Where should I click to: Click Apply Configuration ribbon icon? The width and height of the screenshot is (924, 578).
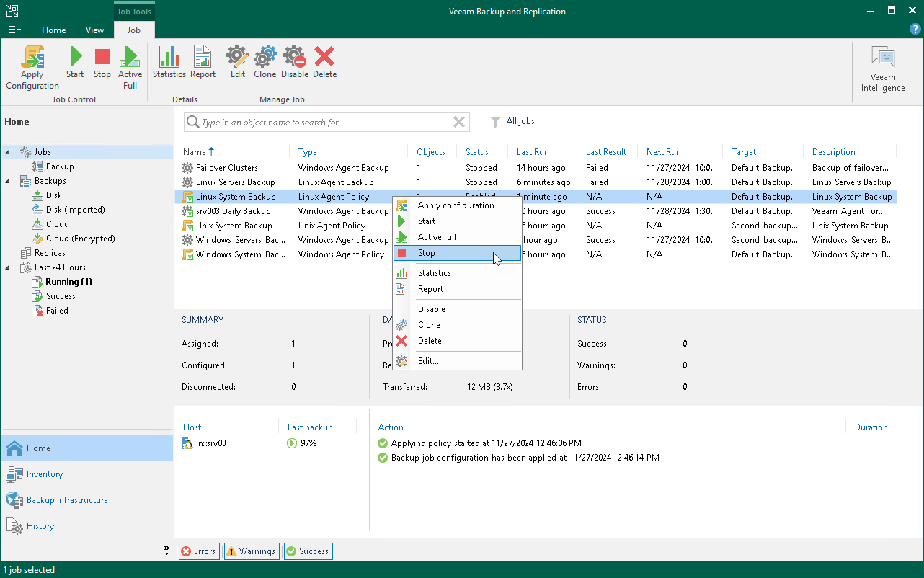[32, 68]
